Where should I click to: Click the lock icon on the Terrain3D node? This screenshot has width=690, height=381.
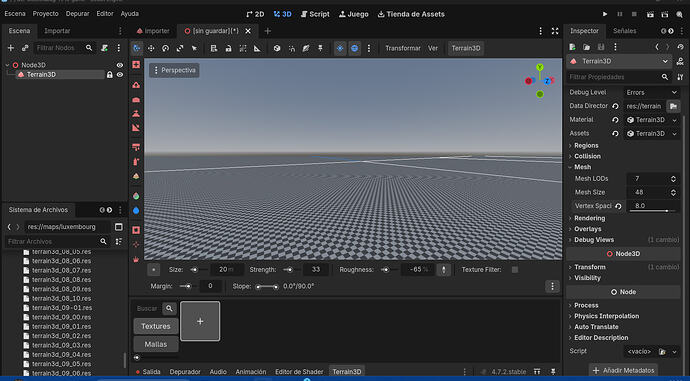click(x=110, y=75)
